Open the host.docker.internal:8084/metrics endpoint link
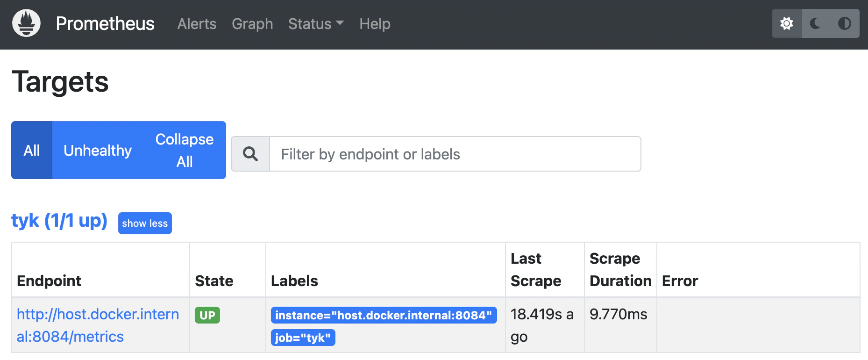868x360 pixels. [98, 325]
